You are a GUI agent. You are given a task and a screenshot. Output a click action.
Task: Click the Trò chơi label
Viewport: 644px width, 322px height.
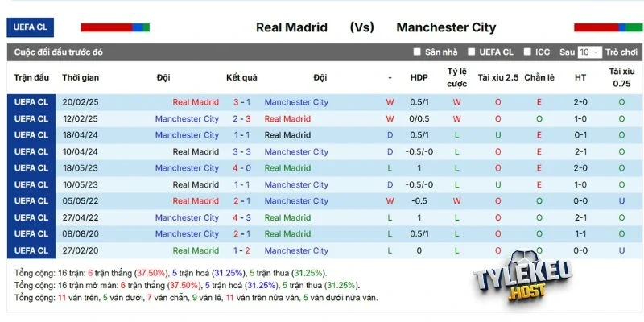pos(621,52)
